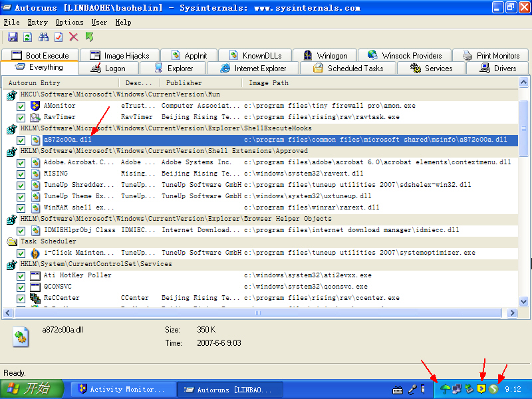Select the ShellExecuteHooks registry key row
This screenshot has height=399, width=532.
click(x=262, y=128)
